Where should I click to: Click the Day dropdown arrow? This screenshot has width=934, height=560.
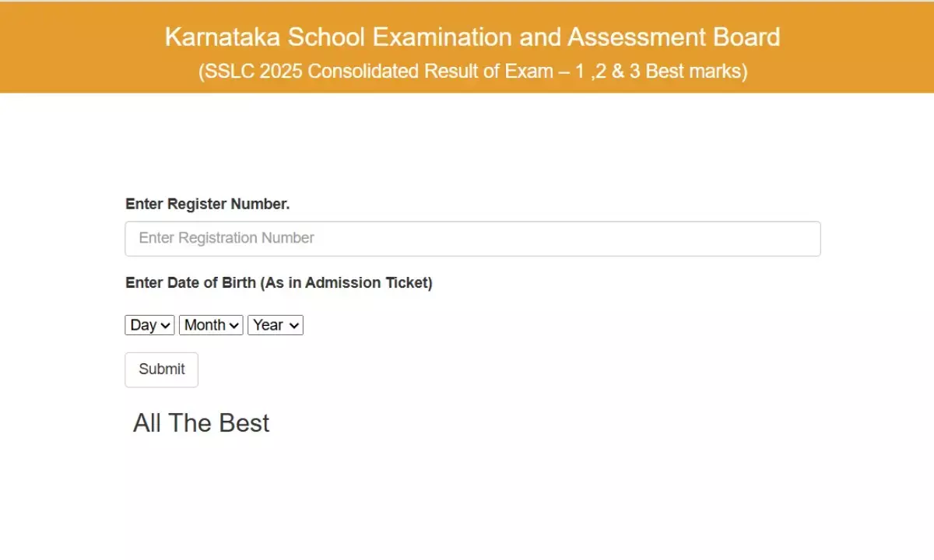[166, 324]
